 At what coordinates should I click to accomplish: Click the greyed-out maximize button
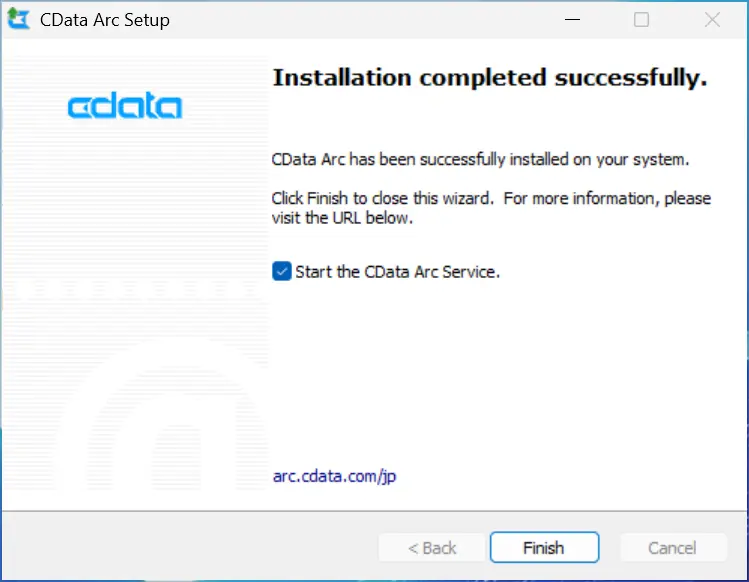[x=642, y=20]
